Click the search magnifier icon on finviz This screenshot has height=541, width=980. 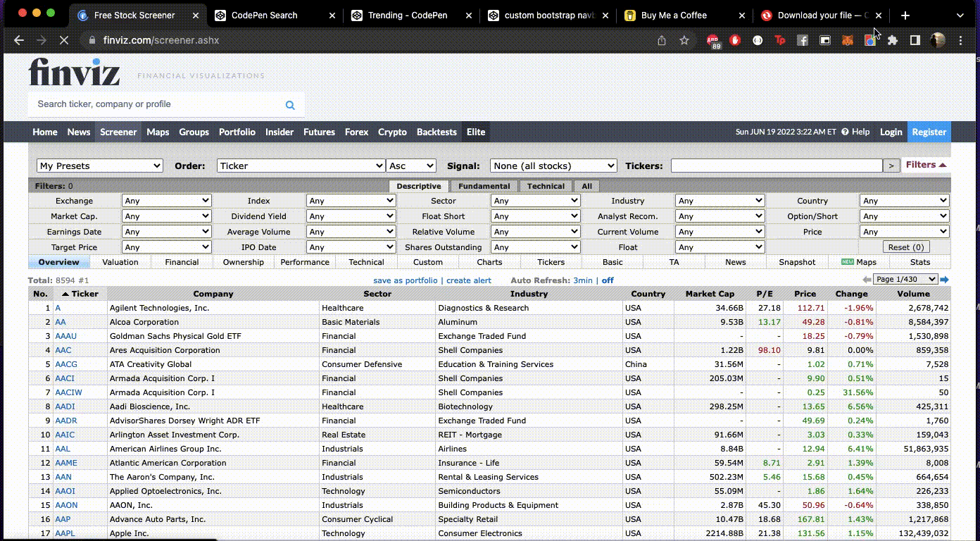point(290,105)
